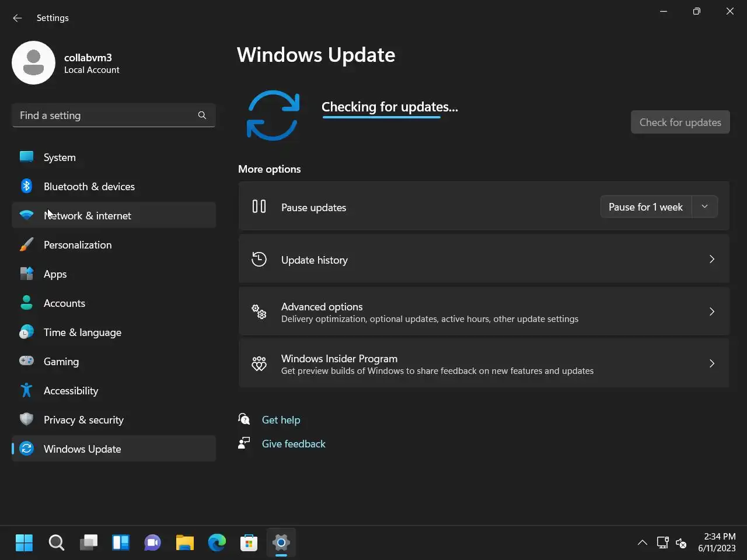The width and height of the screenshot is (747, 560).
Task: Click the Pause updates label
Action: pyautogui.click(x=313, y=207)
